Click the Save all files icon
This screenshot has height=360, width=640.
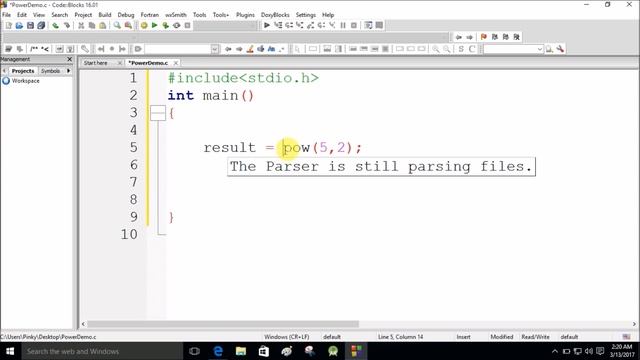41,25
